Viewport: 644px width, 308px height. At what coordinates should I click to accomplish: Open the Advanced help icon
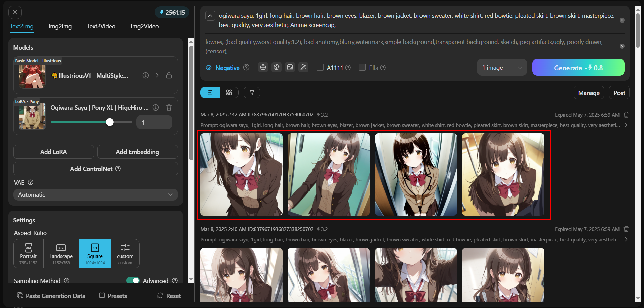(x=175, y=280)
